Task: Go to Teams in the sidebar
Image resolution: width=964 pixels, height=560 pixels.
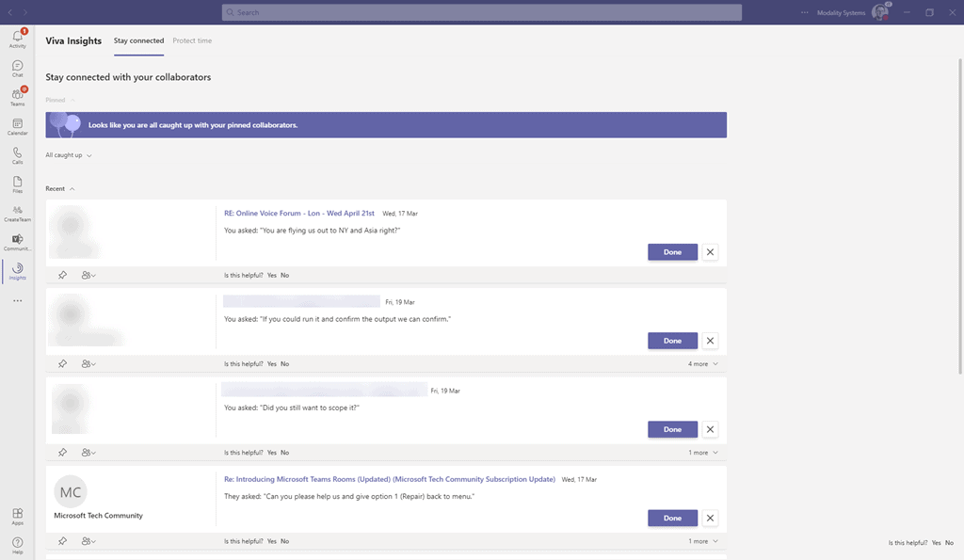Action: point(17,96)
